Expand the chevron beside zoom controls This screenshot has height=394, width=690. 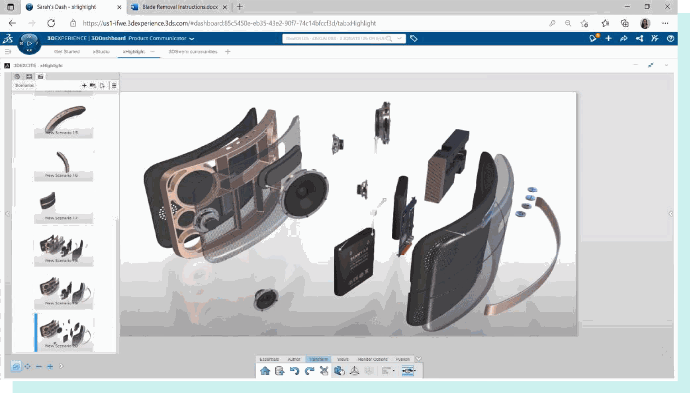click(61, 366)
